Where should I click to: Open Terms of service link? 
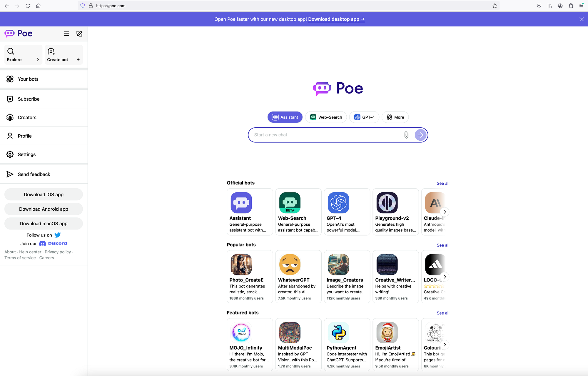20,258
